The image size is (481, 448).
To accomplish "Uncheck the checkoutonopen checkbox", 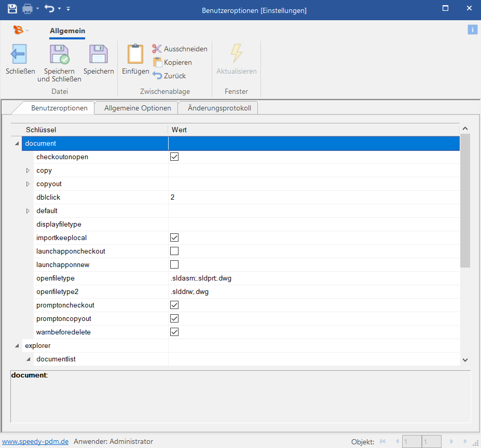I will pyautogui.click(x=174, y=157).
